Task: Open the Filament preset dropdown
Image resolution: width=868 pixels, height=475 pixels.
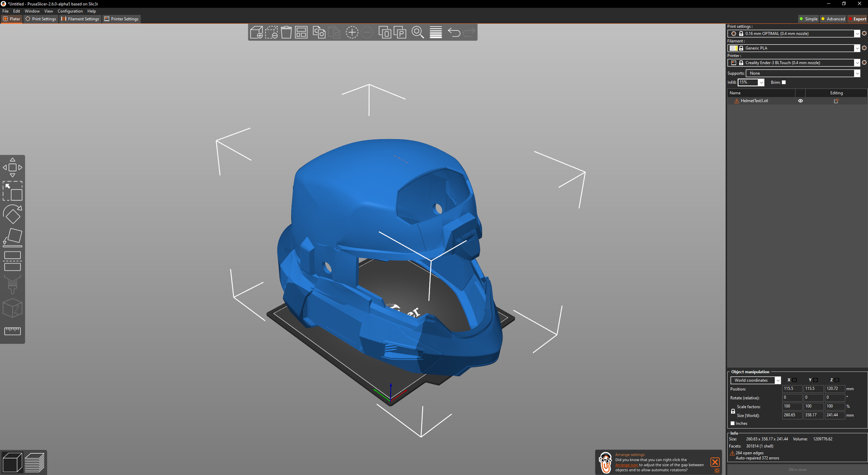Action: (x=857, y=48)
